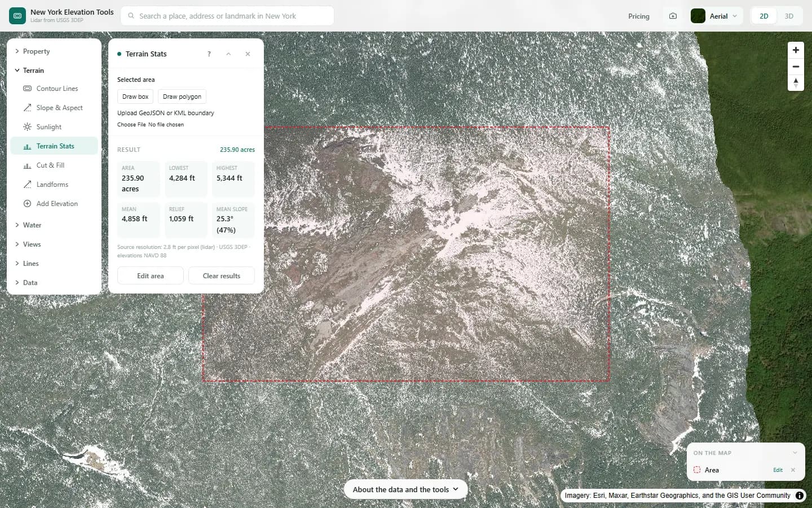This screenshot has height=508, width=812.
Task: Click the Lowest 4,284 ft stat
Action: (186, 179)
